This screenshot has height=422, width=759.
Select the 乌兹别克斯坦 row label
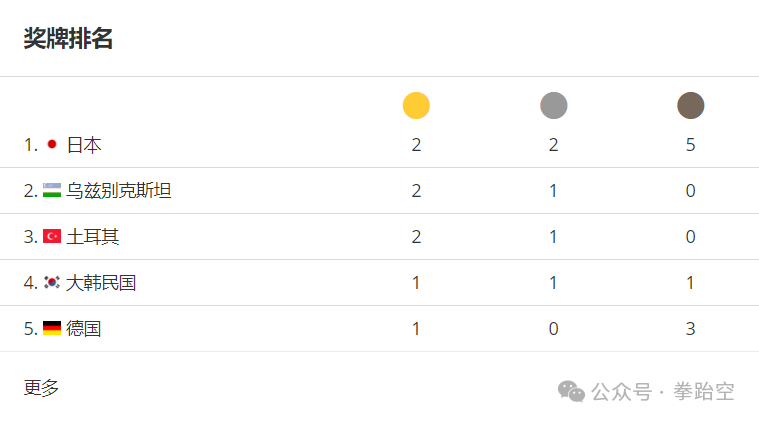pos(119,191)
